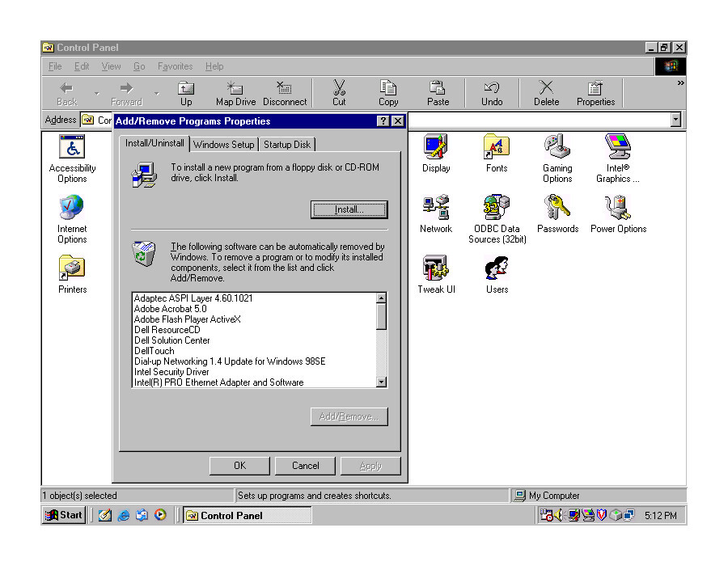Click the Control Panel taskbar button
728x566 pixels.
click(x=247, y=515)
